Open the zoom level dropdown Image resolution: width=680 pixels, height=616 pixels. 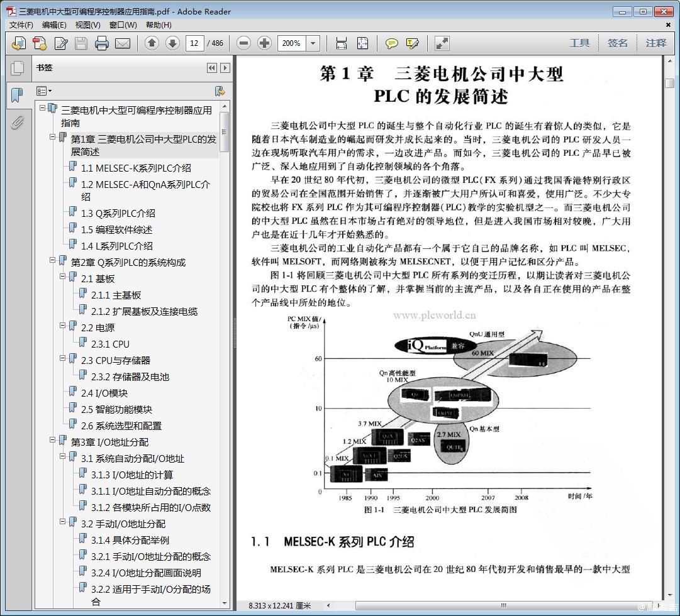tap(313, 43)
